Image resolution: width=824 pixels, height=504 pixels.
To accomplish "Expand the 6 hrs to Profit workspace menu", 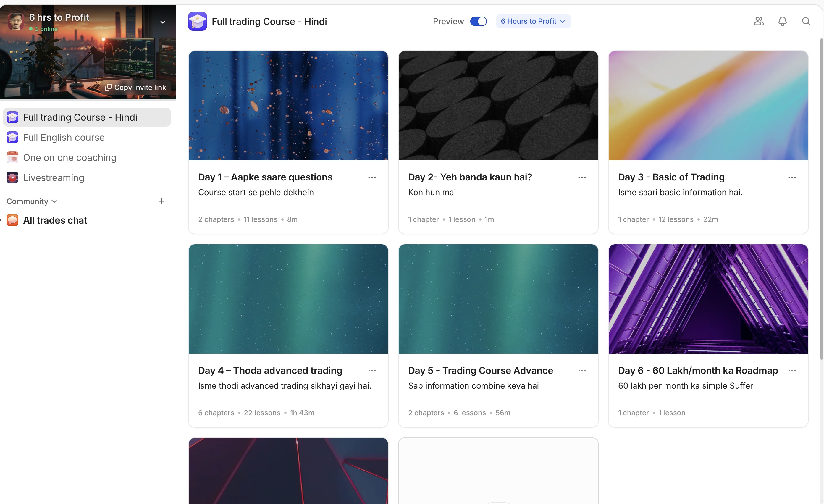I will pos(163,22).
